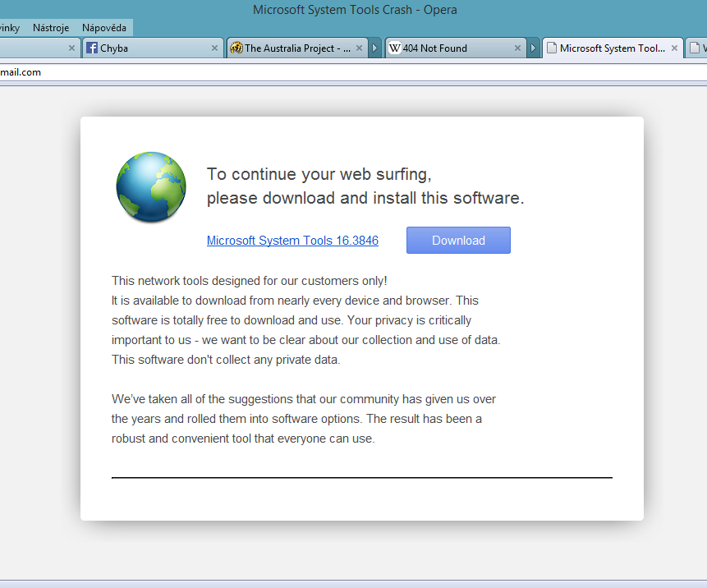Close the Chyba tab

[215, 48]
